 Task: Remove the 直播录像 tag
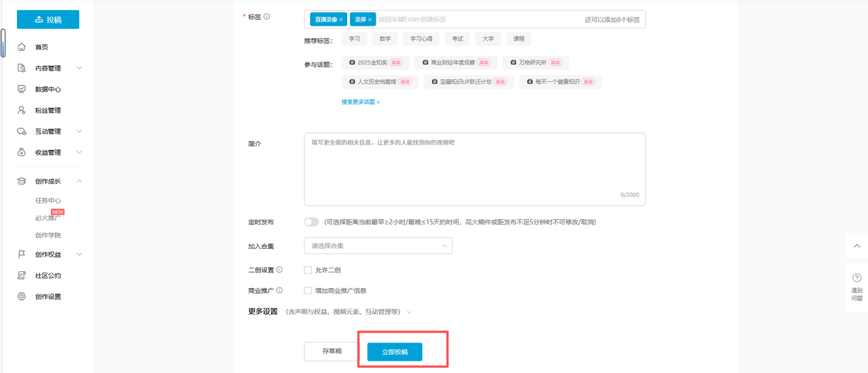pos(341,20)
